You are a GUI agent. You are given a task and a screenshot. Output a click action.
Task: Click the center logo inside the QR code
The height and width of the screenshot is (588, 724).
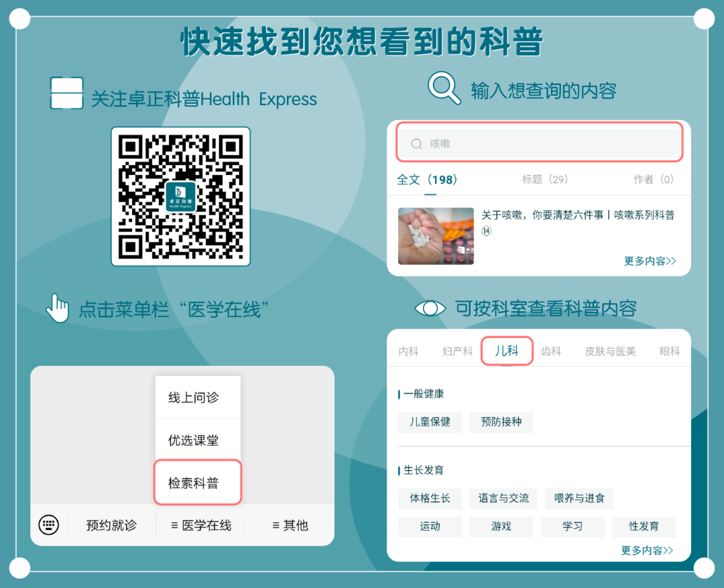(180, 197)
